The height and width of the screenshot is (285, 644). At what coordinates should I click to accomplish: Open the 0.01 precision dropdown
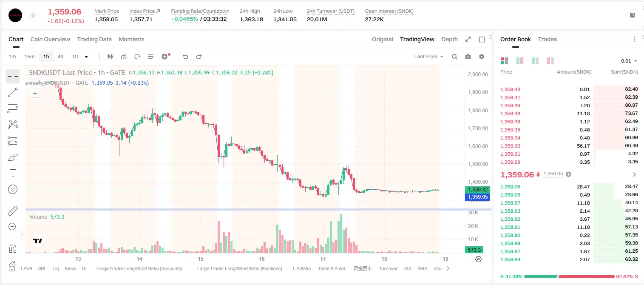pos(629,61)
